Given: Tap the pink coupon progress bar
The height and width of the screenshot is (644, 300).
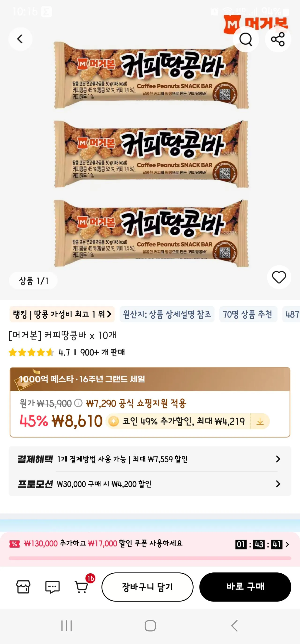Looking at the screenshot, I should coord(150,558).
